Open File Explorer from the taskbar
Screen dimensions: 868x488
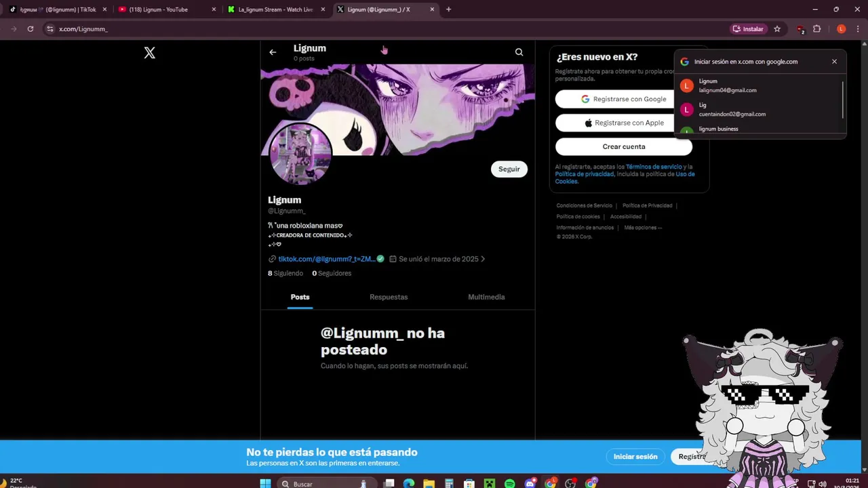click(x=429, y=483)
